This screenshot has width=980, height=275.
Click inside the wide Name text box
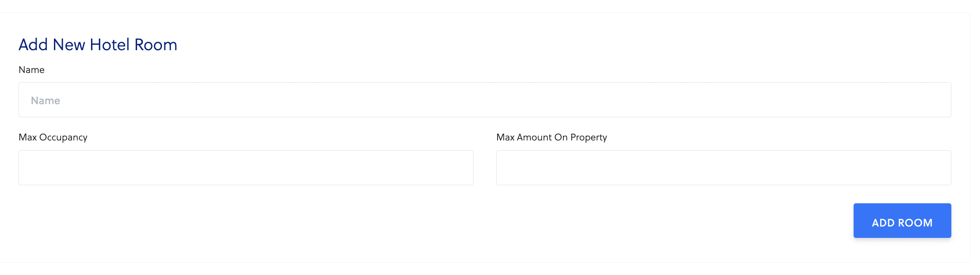485,100
